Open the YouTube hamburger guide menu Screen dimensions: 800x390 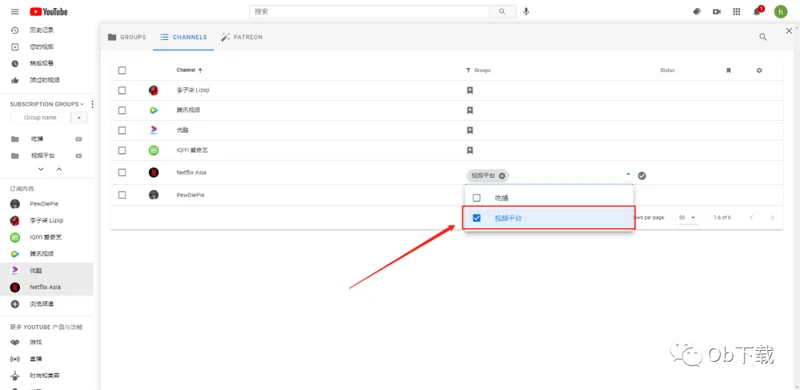point(15,12)
